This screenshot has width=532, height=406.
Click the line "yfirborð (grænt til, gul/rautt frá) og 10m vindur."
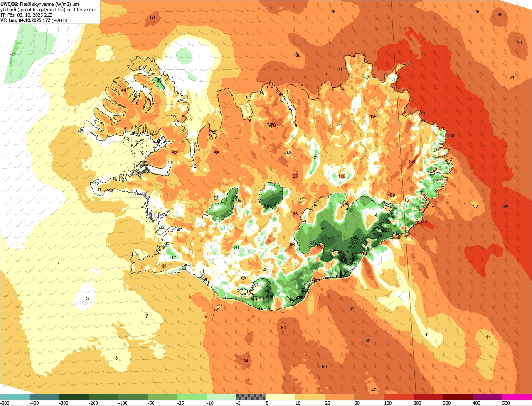pyautogui.click(x=49, y=9)
